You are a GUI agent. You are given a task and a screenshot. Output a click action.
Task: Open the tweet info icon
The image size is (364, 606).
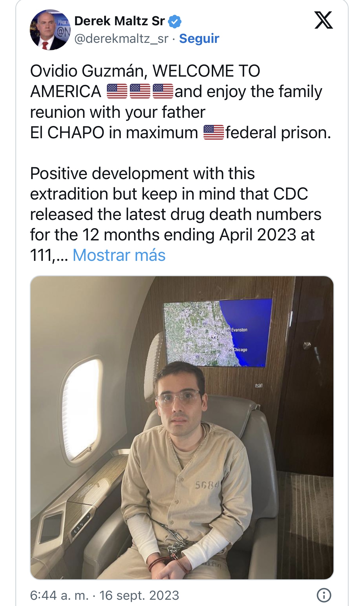click(324, 595)
